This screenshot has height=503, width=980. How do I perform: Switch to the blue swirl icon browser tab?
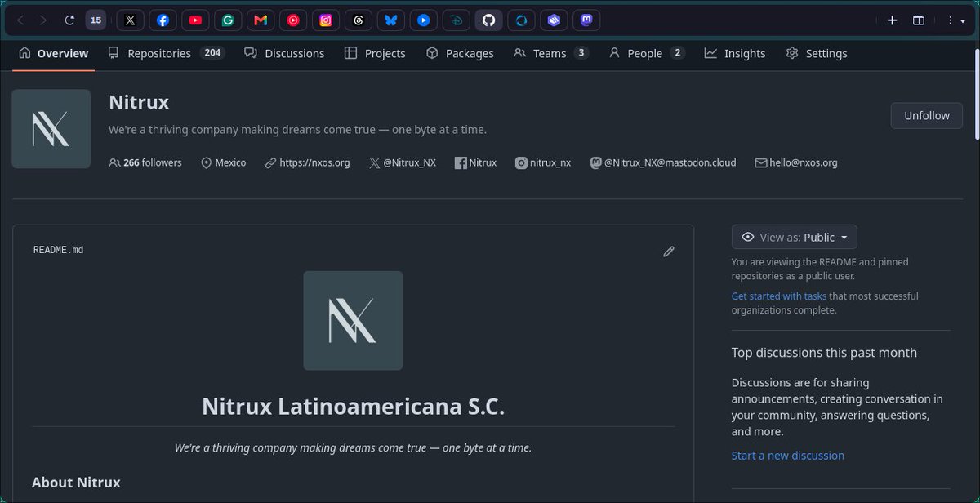coord(522,20)
